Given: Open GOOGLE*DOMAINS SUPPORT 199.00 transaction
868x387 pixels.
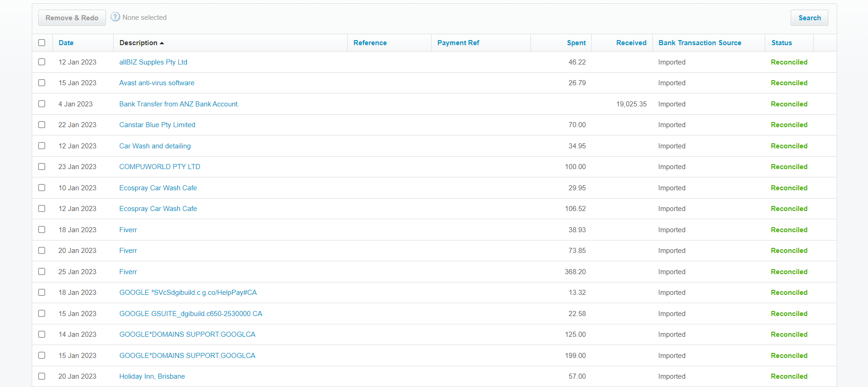Looking at the screenshot, I should tap(187, 356).
